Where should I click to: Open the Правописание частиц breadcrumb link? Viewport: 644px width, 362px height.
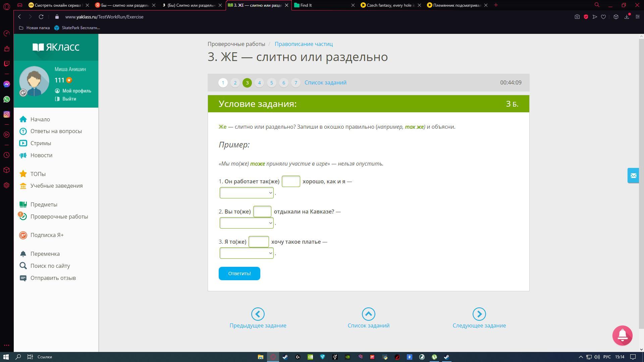point(304,44)
